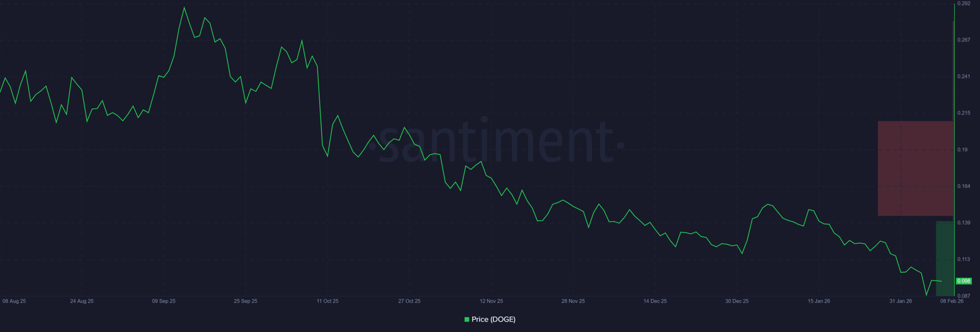
Task: Click the highest peak of the price line
Action: 184,8
